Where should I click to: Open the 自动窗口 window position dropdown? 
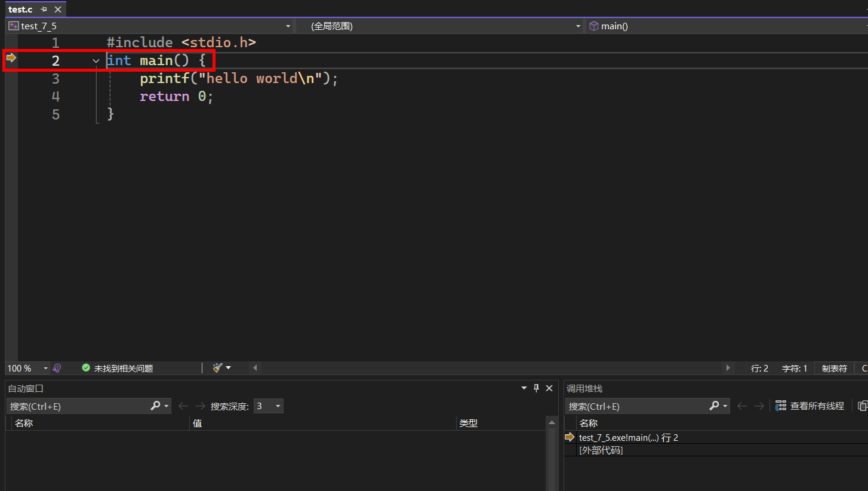pyautogui.click(x=524, y=388)
